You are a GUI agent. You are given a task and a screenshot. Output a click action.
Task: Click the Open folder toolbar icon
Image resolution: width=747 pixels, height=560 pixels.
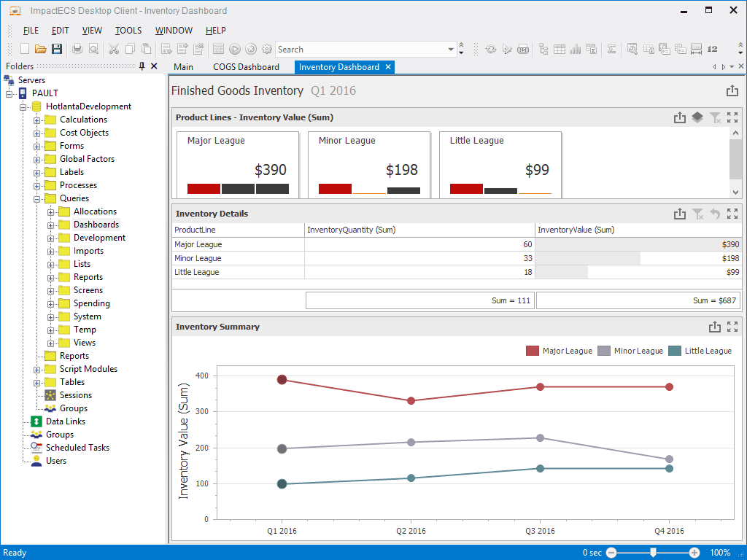(x=41, y=49)
